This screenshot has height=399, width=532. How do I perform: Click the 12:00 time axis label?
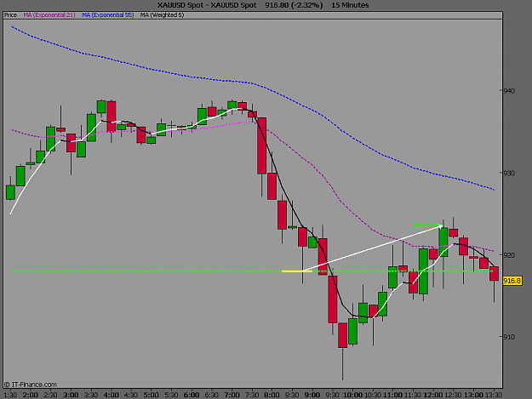point(433,395)
